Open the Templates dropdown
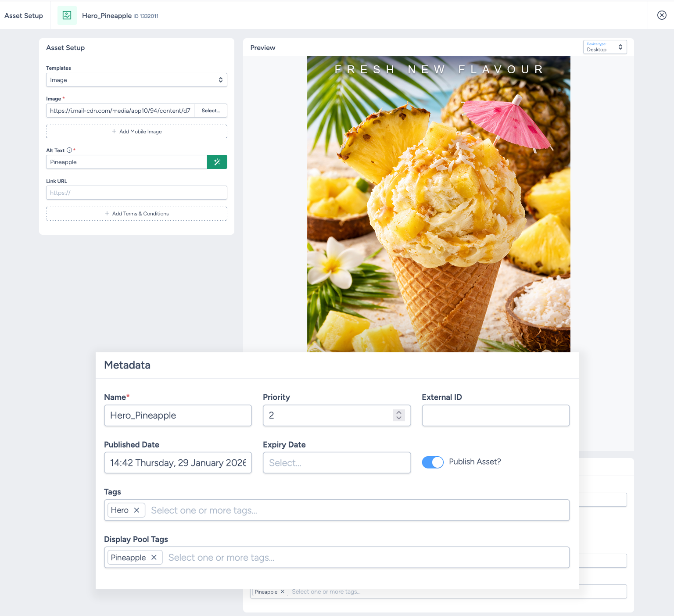Image resolution: width=674 pixels, height=616 pixels. point(136,80)
